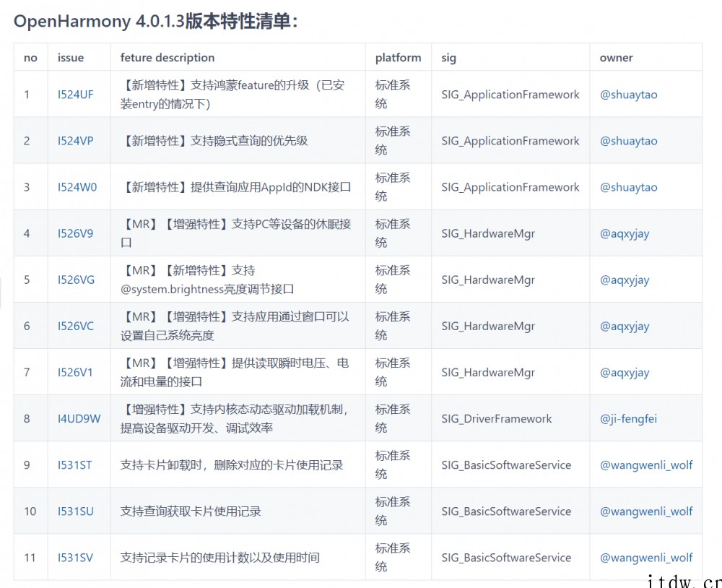Open @ji-fengfei owner link
The width and height of the screenshot is (722, 588).
coord(628,419)
